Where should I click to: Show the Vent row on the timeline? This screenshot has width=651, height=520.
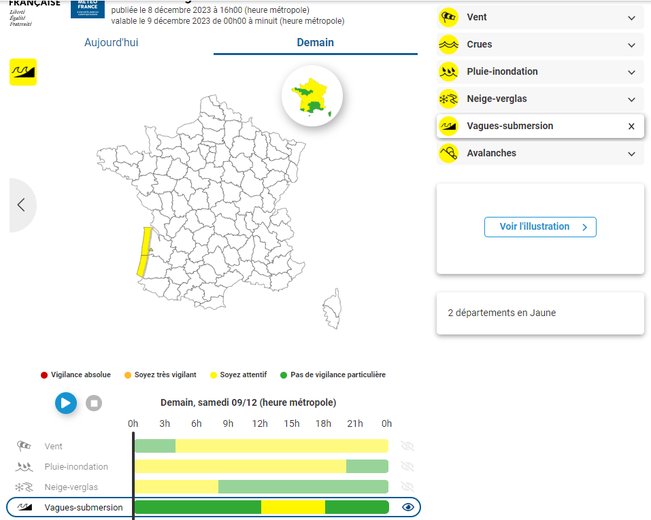coord(407,446)
